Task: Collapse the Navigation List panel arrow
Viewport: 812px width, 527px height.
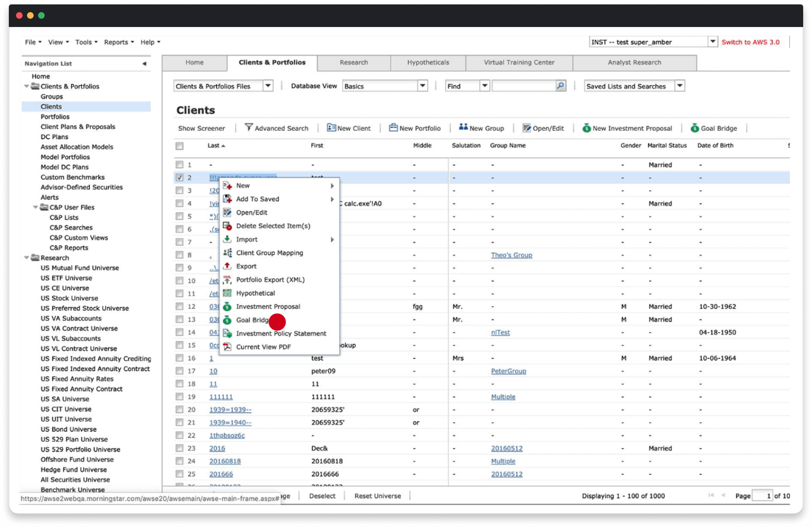Action: pos(144,64)
